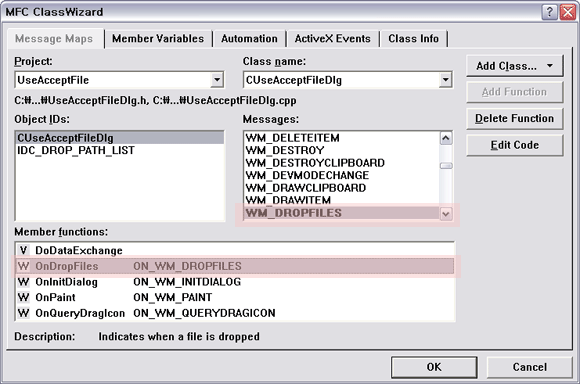
Task: Select WM_DELETEITEM in Messages list
Action: tap(342, 138)
